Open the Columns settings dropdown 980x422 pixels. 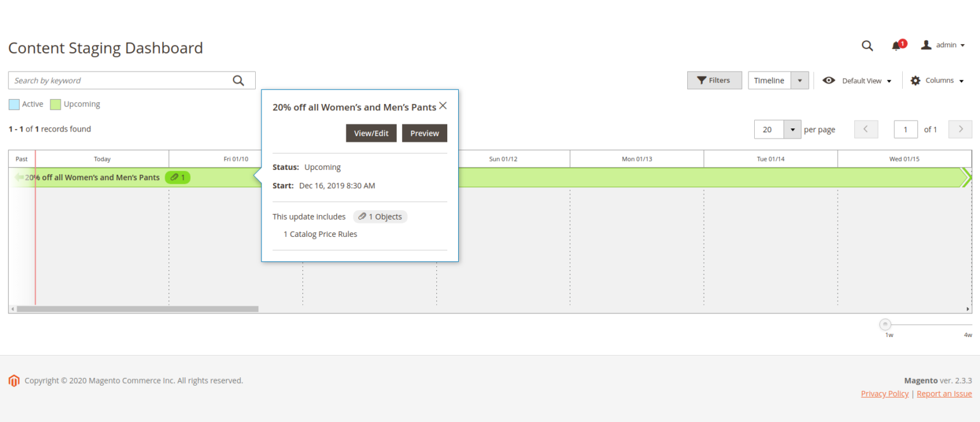click(x=937, y=80)
